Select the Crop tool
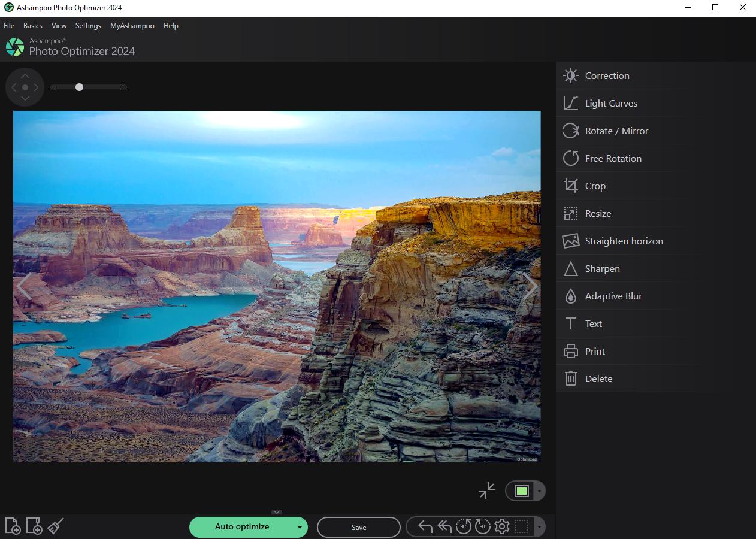The height and width of the screenshot is (539, 756). (x=594, y=186)
